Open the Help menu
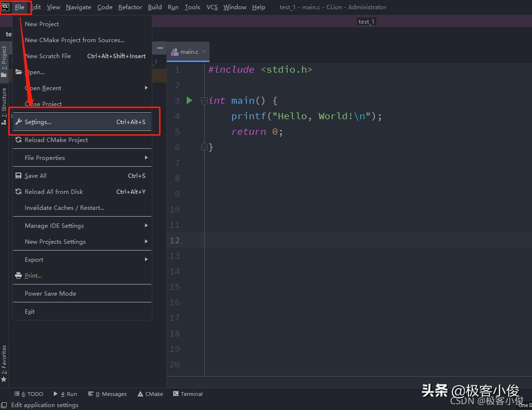The image size is (532, 410). point(258,7)
